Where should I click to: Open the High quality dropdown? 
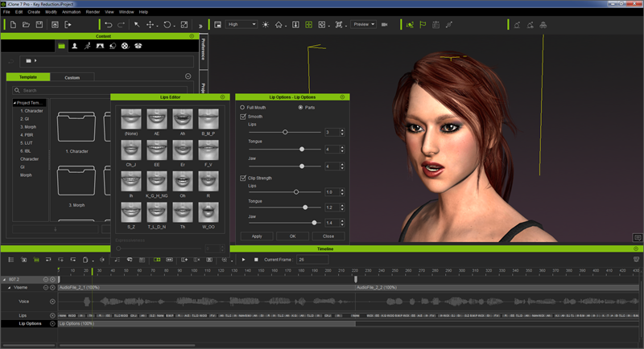pos(242,25)
